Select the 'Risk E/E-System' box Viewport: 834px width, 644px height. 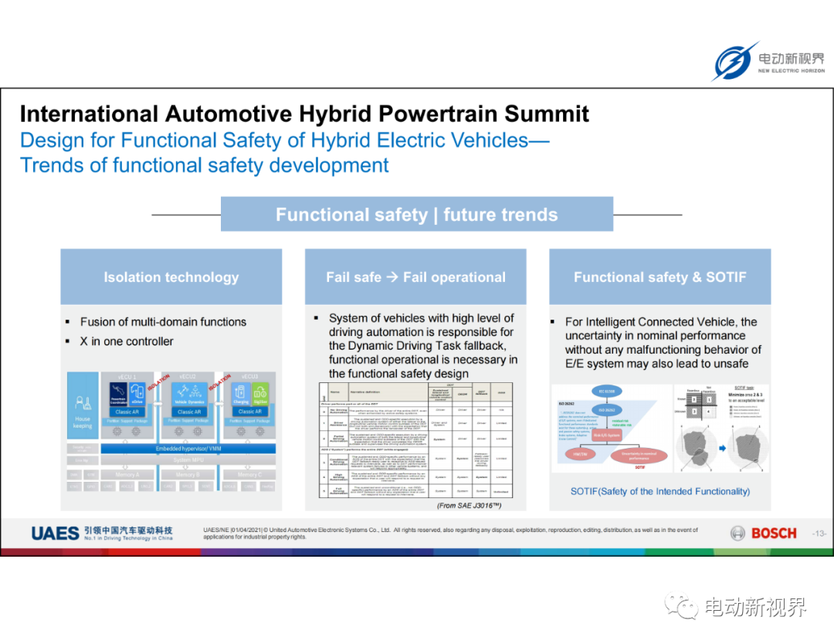pos(606,435)
